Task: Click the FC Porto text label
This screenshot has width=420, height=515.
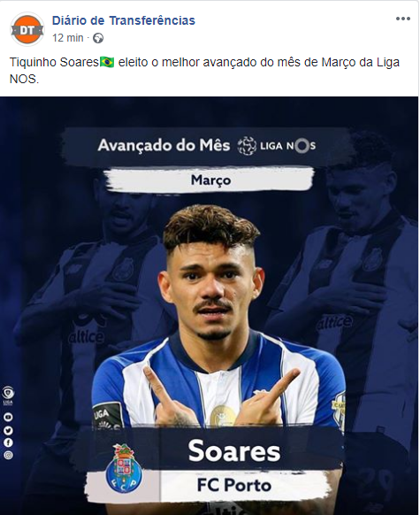Action: coord(234,485)
